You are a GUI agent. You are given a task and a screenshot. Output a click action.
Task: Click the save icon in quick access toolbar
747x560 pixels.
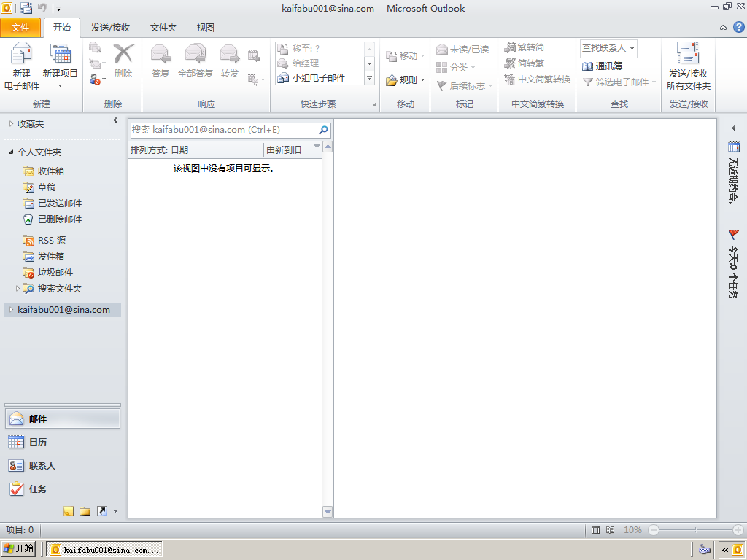(x=26, y=8)
